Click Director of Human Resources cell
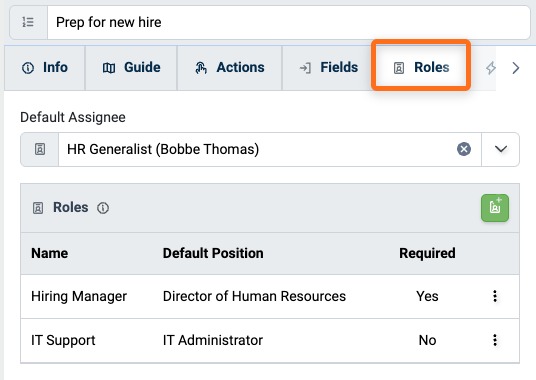The image size is (536, 380). (254, 296)
